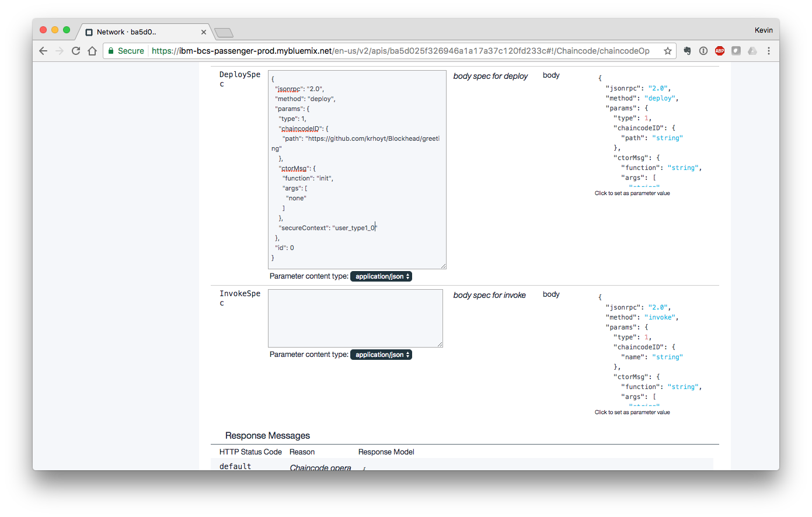Open a new browser tab
This screenshot has width=812, height=517.
(224, 32)
